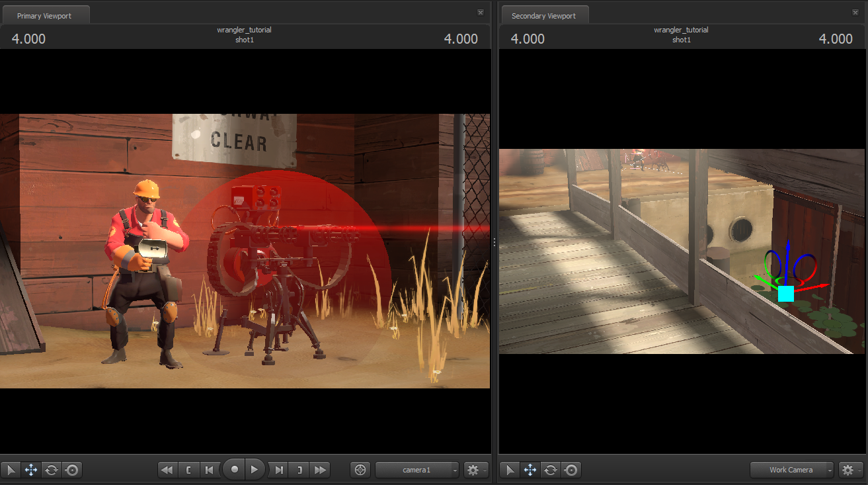Screen dimensions: 868x485
Task: Click "wrangler_tutorial" title in the Secondary Viewport
Action: (681, 30)
